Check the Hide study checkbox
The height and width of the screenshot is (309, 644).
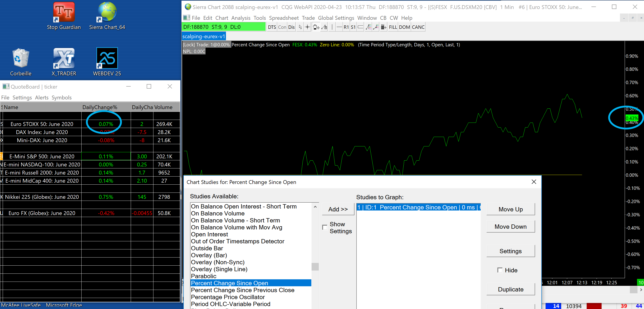point(500,270)
